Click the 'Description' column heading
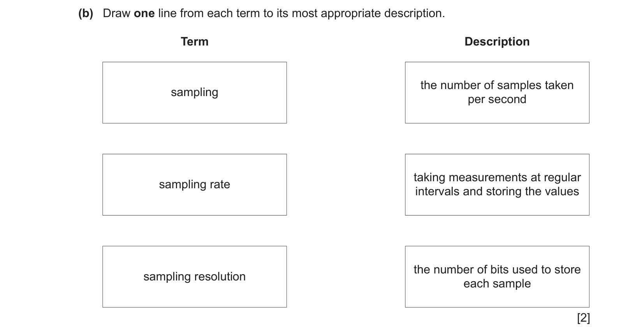 [x=497, y=42]
